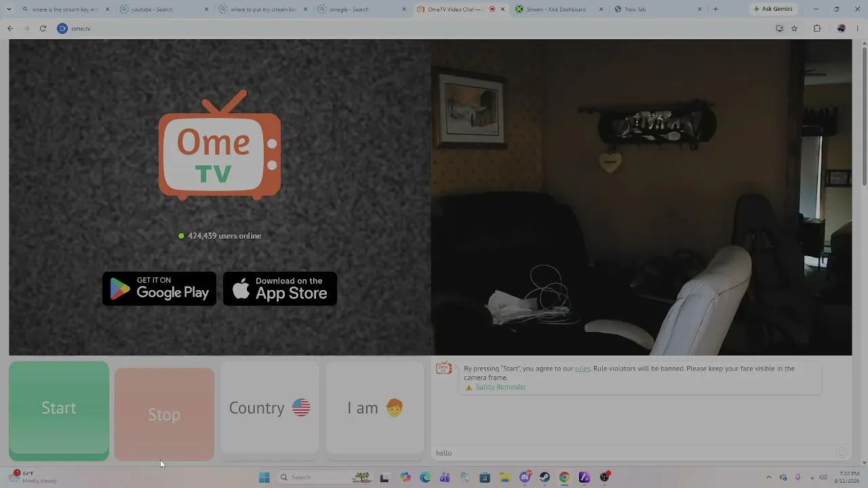Screen dimensions: 868x488
Task: Open Task View on the taskbar
Action: [384, 477]
